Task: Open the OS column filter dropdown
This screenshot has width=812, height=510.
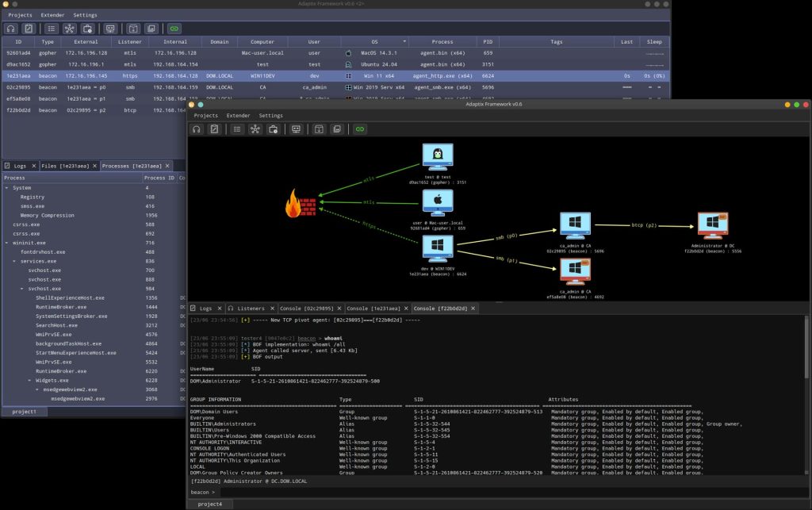Action: click(x=404, y=41)
